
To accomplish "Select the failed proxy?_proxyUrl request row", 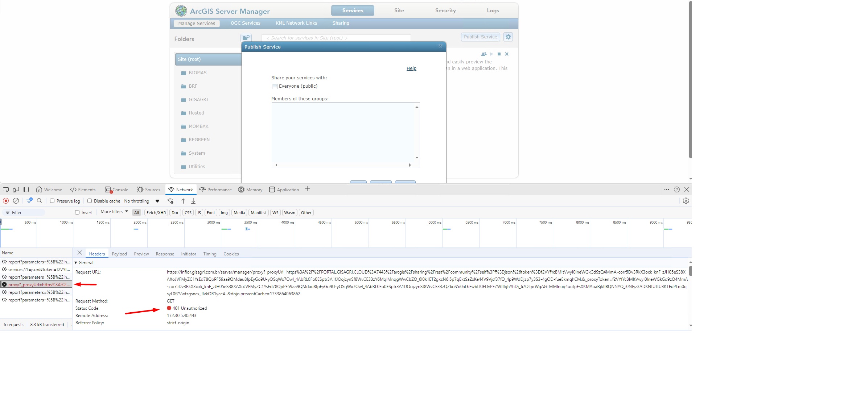I will click(x=36, y=285).
